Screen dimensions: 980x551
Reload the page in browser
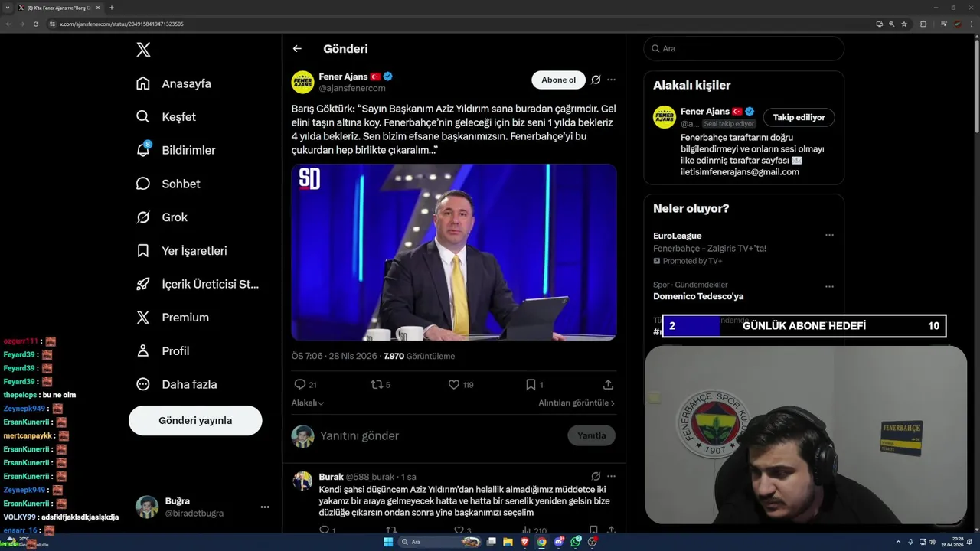(35, 24)
